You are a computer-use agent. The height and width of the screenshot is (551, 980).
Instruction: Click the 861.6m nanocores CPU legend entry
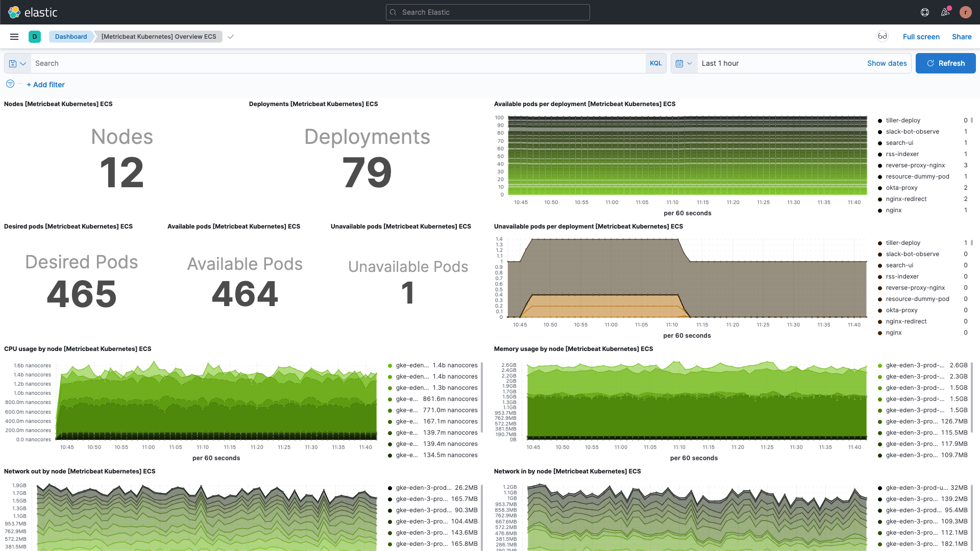pos(433,399)
